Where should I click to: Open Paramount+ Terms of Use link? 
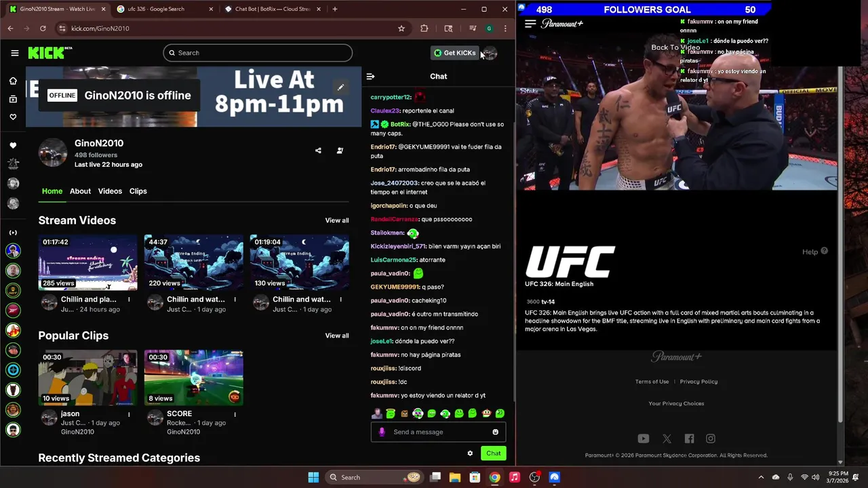point(652,382)
